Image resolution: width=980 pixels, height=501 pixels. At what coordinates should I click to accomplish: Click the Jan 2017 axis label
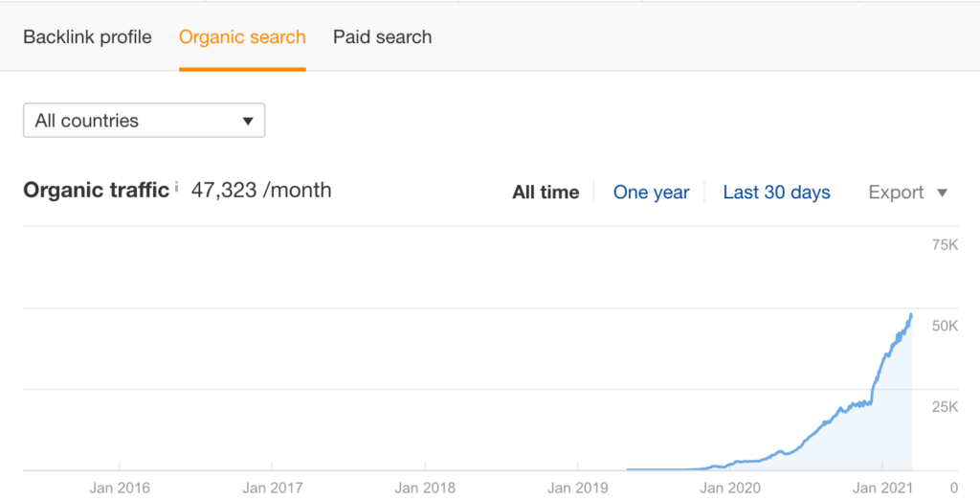[x=272, y=488]
